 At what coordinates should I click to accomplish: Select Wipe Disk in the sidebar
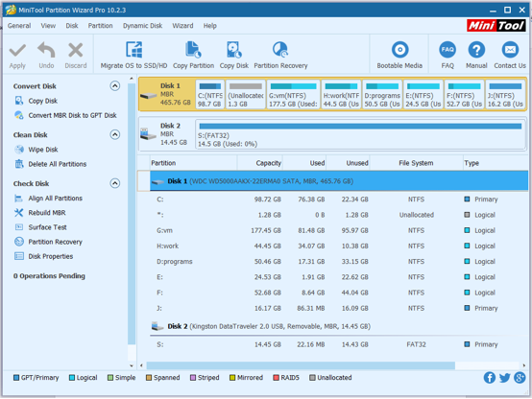pos(43,150)
